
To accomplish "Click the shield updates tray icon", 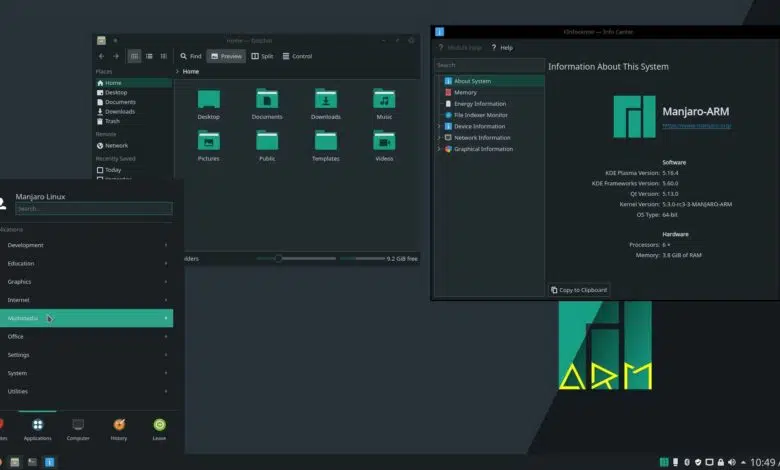I will coord(698,463).
